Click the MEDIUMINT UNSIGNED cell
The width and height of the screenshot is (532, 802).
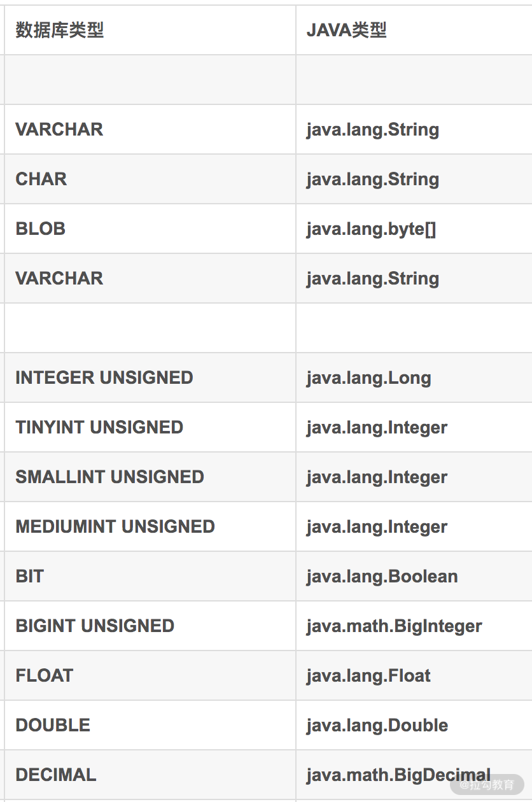[x=115, y=526]
